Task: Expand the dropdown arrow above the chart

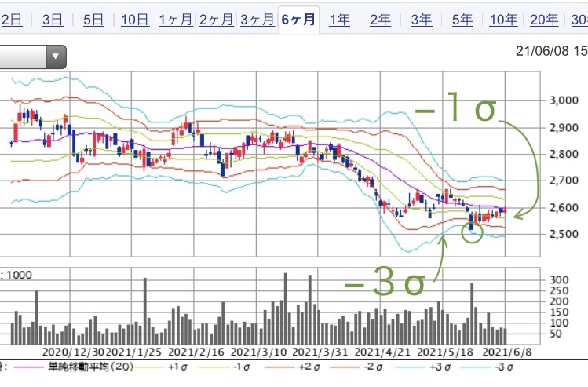Action: (x=55, y=57)
